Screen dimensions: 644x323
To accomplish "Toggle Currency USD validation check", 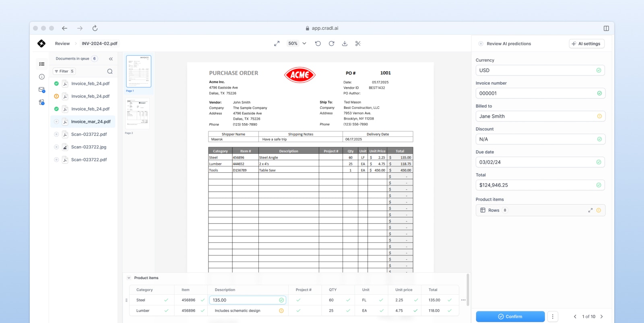I will pos(599,70).
